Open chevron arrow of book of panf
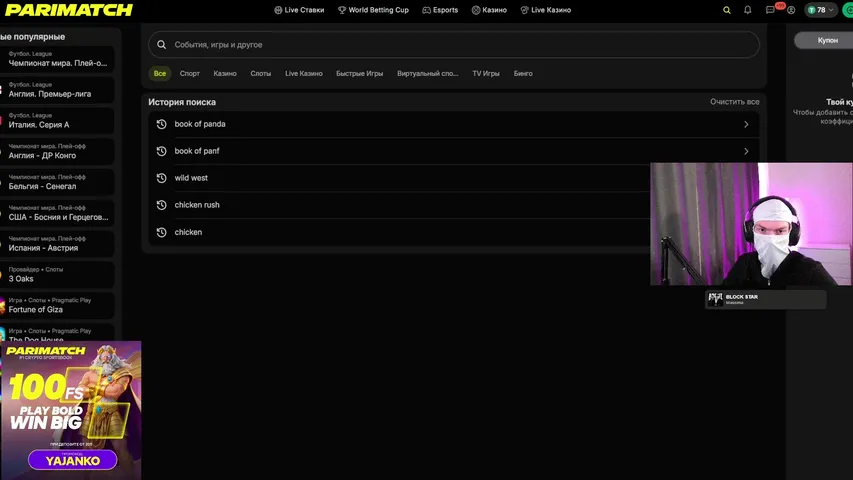853x480 pixels. pos(746,151)
